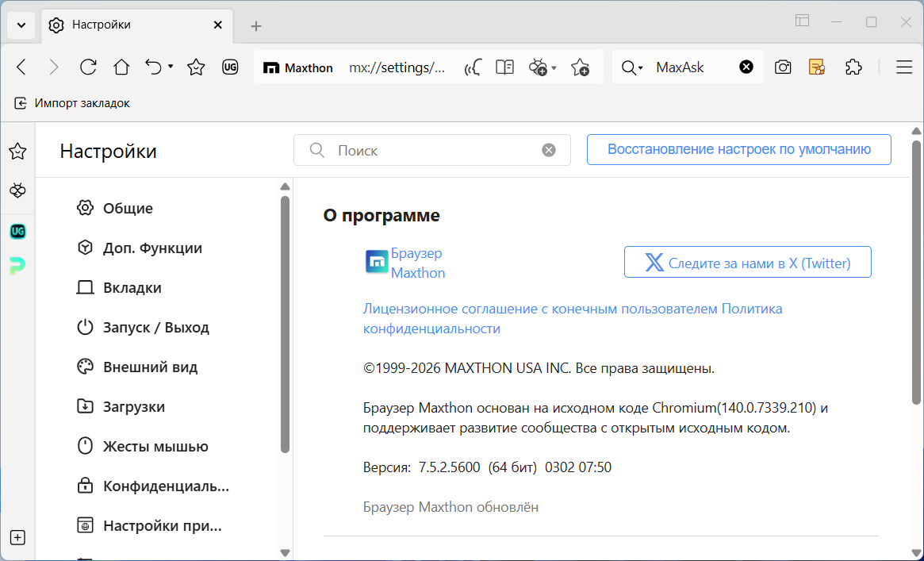924x561 pixels.
Task: Clear the MaxAsk search box
Action: click(746, 67)
